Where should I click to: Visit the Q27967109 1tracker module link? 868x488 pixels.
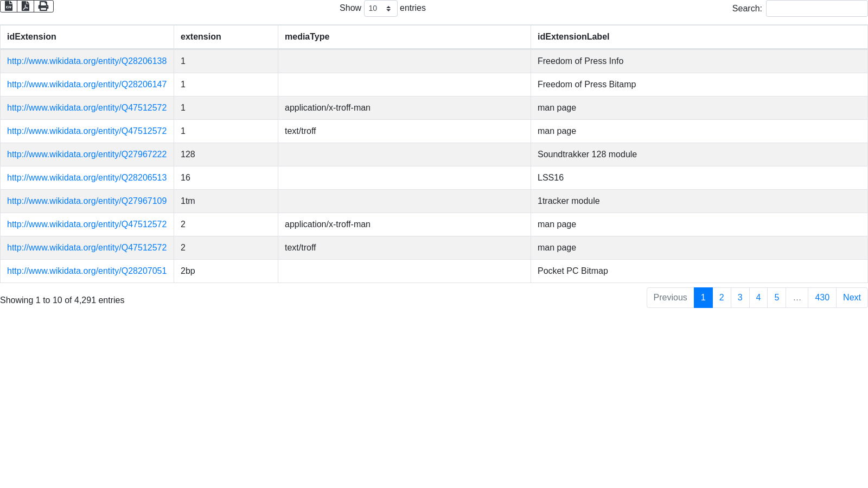[x=87, y=201]
